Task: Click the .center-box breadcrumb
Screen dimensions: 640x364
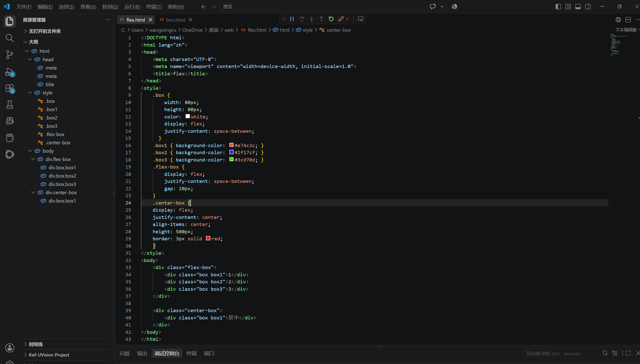Action: [338, 30]
